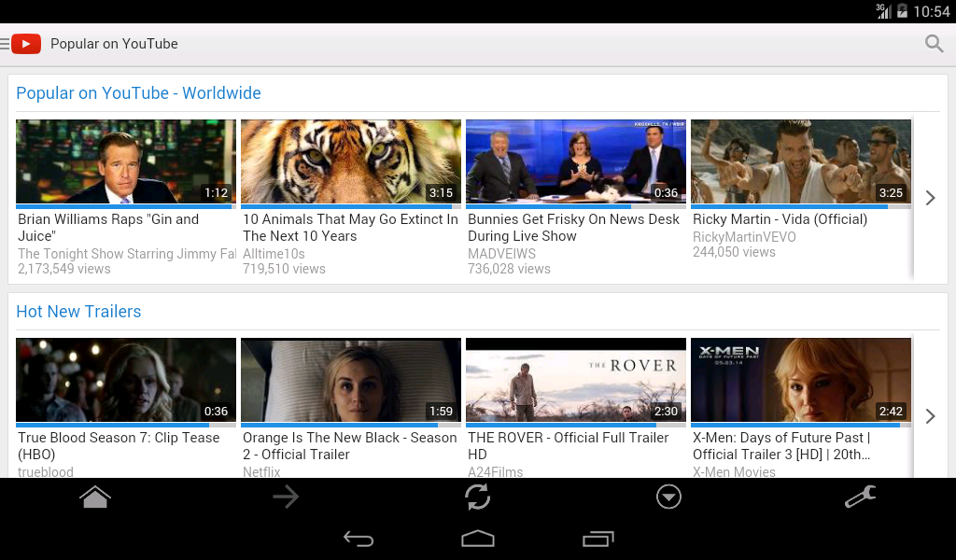Select title 'Bunnies Get Frisky On News Desk'
The height and width of the screenshot is (560, 956).
click(573, 228)
